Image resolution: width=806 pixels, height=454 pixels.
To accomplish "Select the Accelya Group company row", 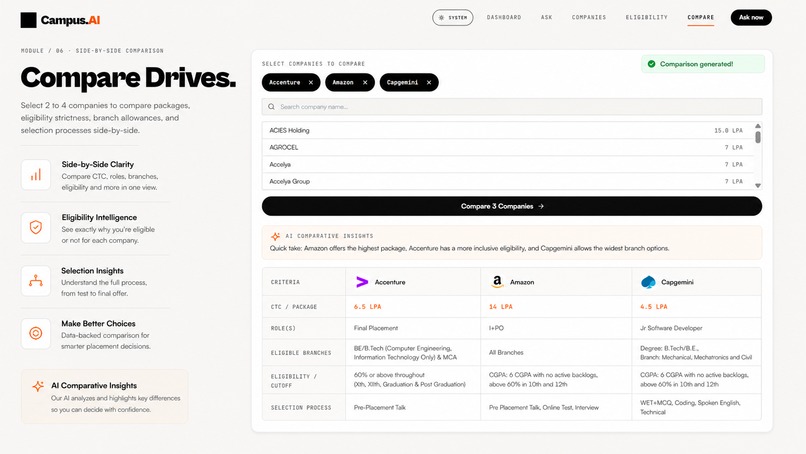I will pos(508,181).
